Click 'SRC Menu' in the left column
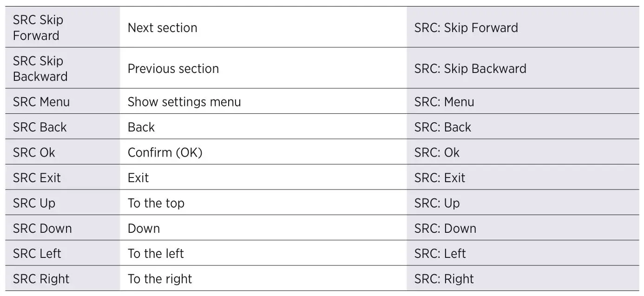 tap(41, 102)
